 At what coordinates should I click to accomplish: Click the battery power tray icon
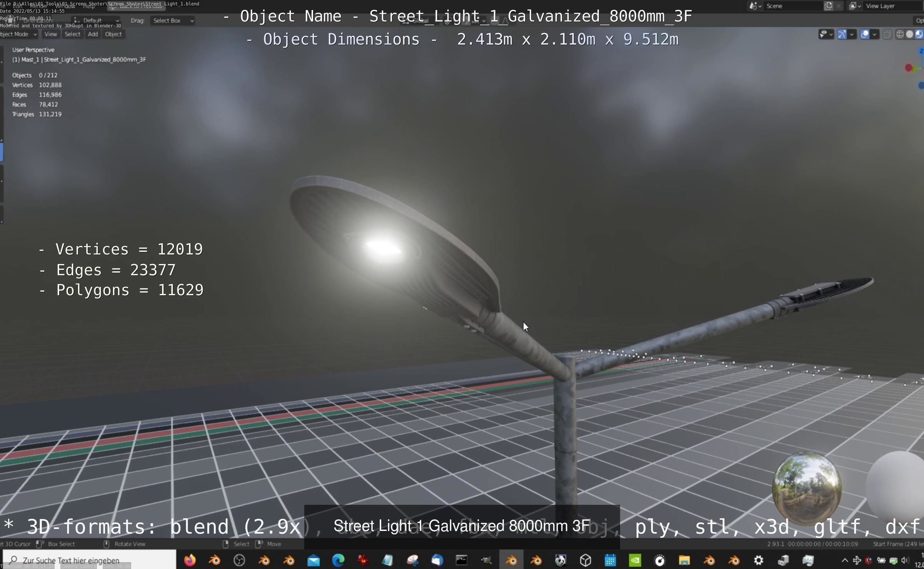tap(881, 561)
